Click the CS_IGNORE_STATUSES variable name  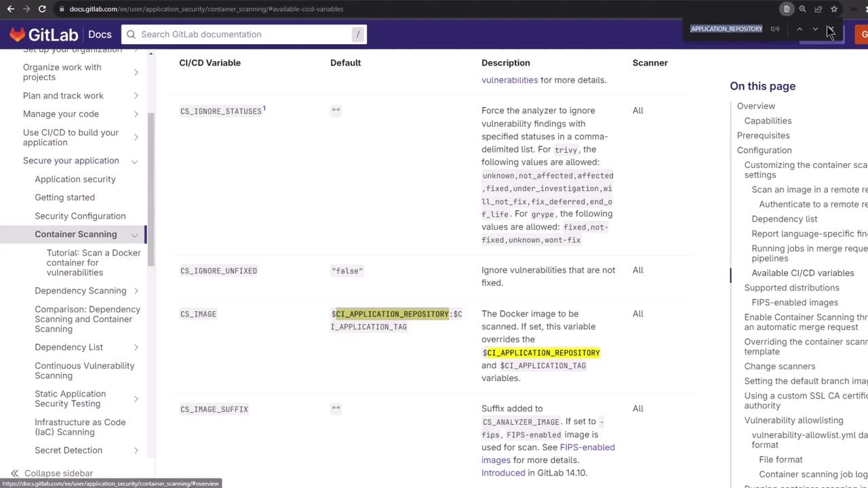tap(221, 111)
